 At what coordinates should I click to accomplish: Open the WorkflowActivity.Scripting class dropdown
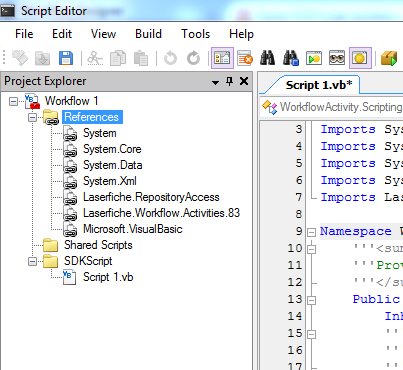click(x=332, y=107)
